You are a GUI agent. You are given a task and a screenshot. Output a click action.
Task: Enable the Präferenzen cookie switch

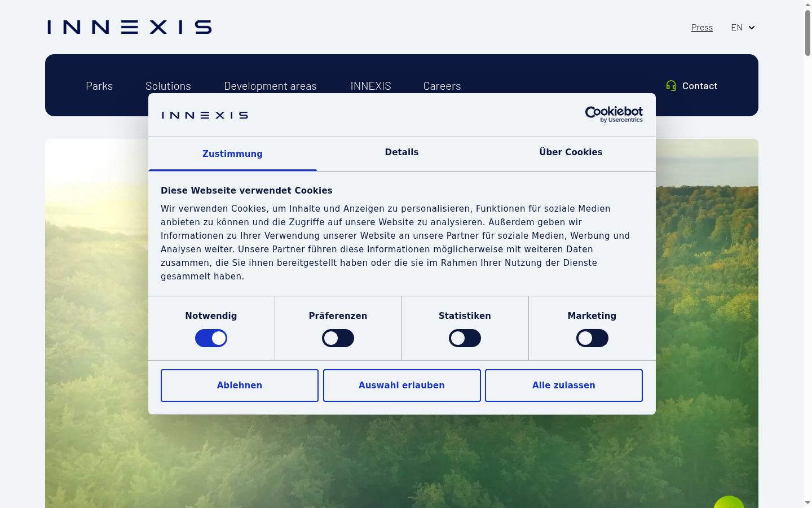click(338, 338)
